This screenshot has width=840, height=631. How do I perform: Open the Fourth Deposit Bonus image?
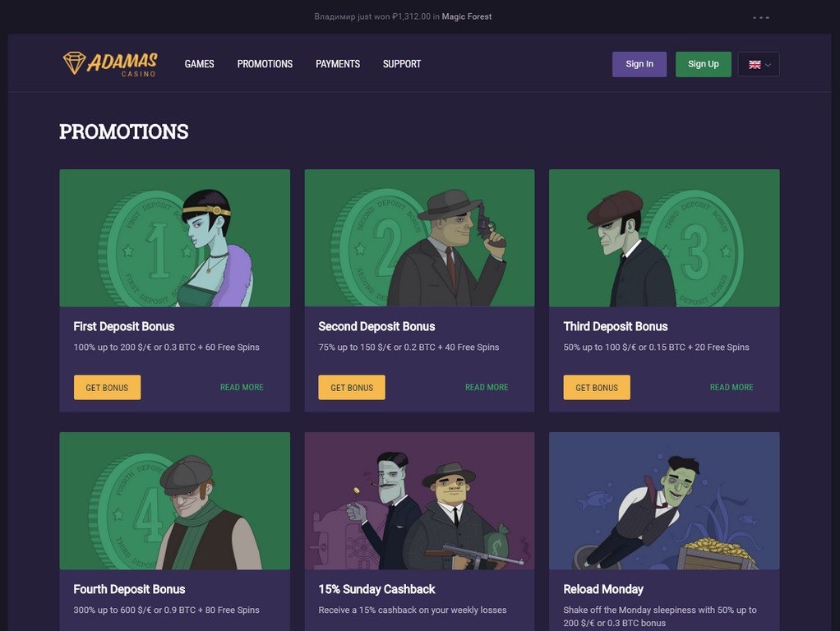tap(174, 501)
